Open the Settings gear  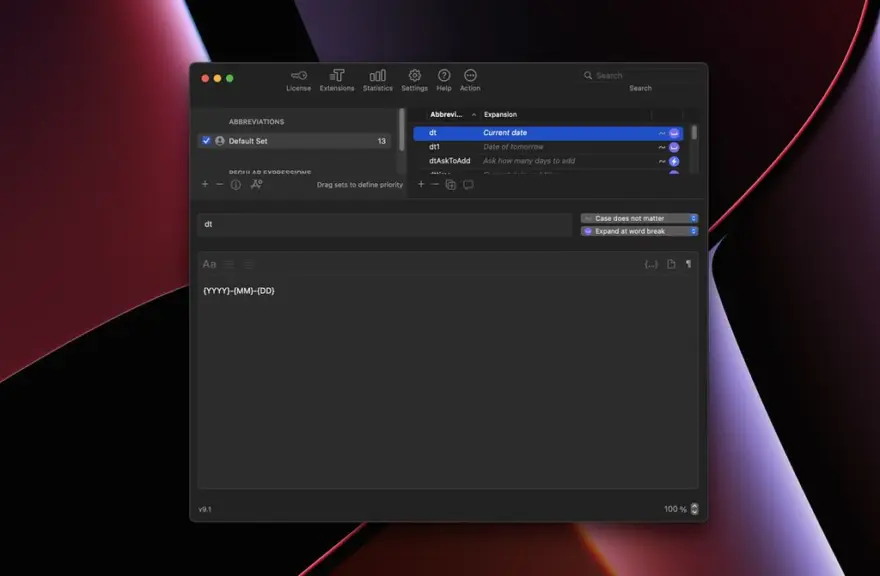pos(414,75)
